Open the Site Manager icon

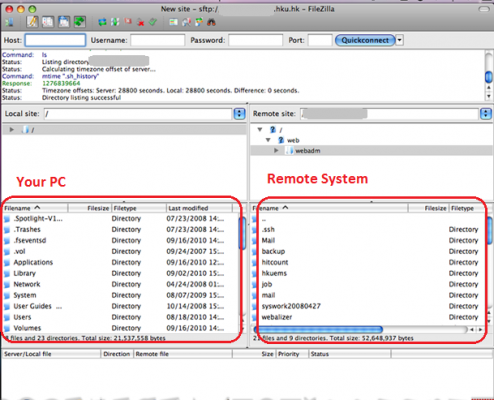coord(9,22)
